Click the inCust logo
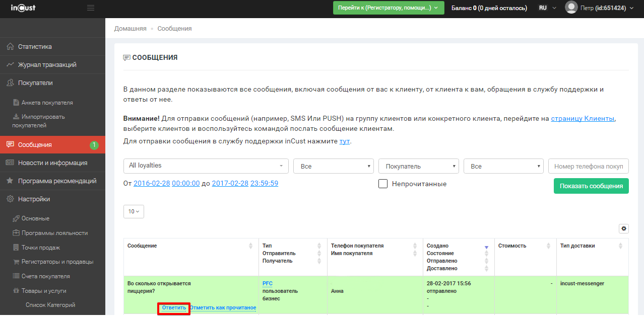Viewport: 644px width, 317px height. tap(23, 8)
